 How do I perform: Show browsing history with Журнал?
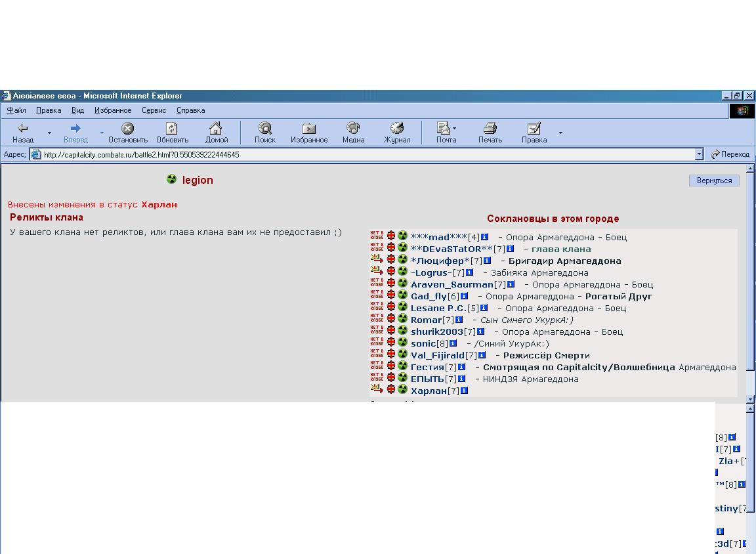[x=397, y=133]
